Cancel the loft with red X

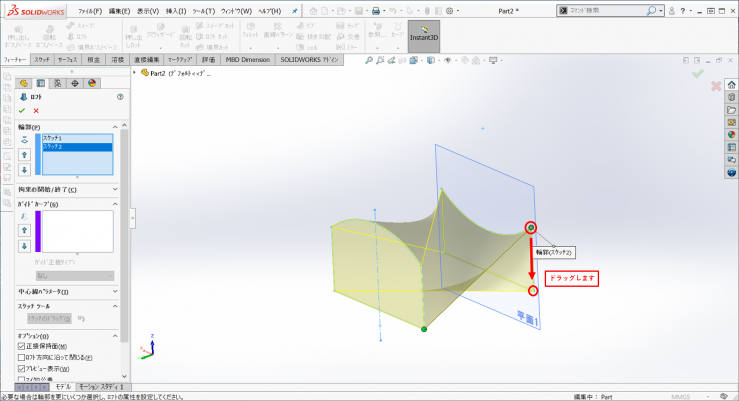pos(36,111)
